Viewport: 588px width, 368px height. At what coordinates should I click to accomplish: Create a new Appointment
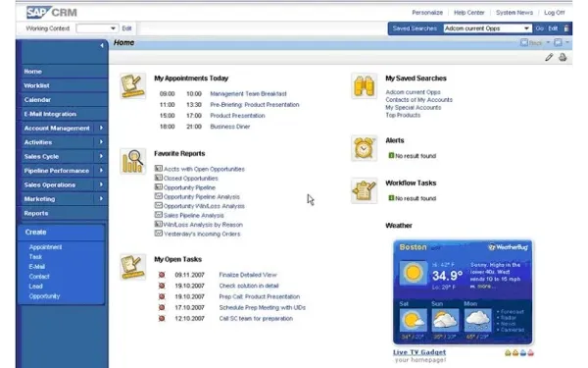45,247
